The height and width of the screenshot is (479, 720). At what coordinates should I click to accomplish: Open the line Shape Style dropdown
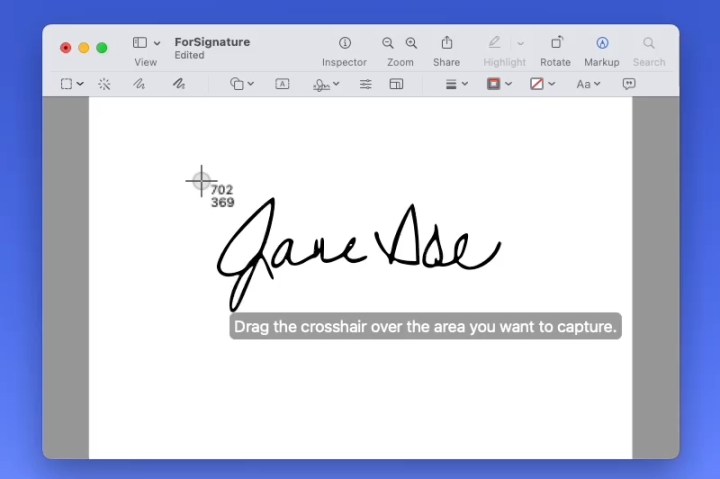[x=456, y=84]
